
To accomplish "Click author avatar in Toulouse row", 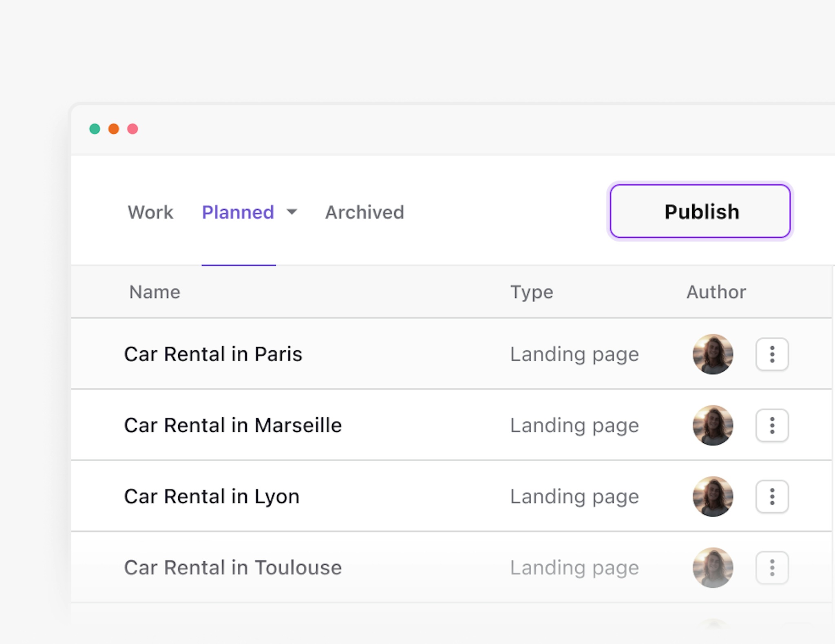I will 713,568.
